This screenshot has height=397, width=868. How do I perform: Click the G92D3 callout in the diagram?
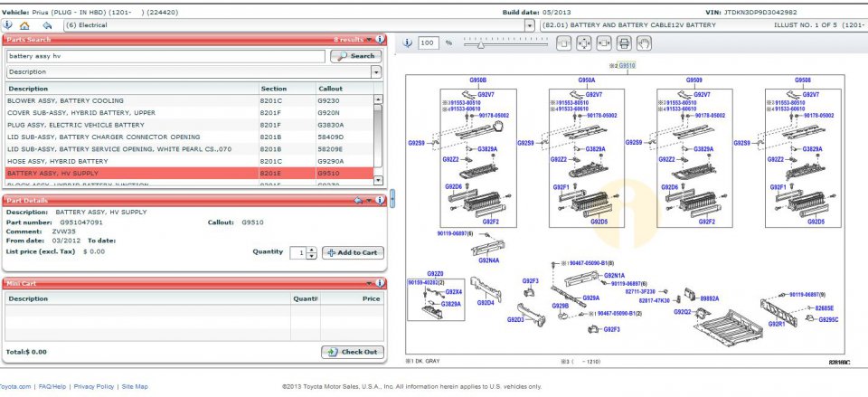515,319
